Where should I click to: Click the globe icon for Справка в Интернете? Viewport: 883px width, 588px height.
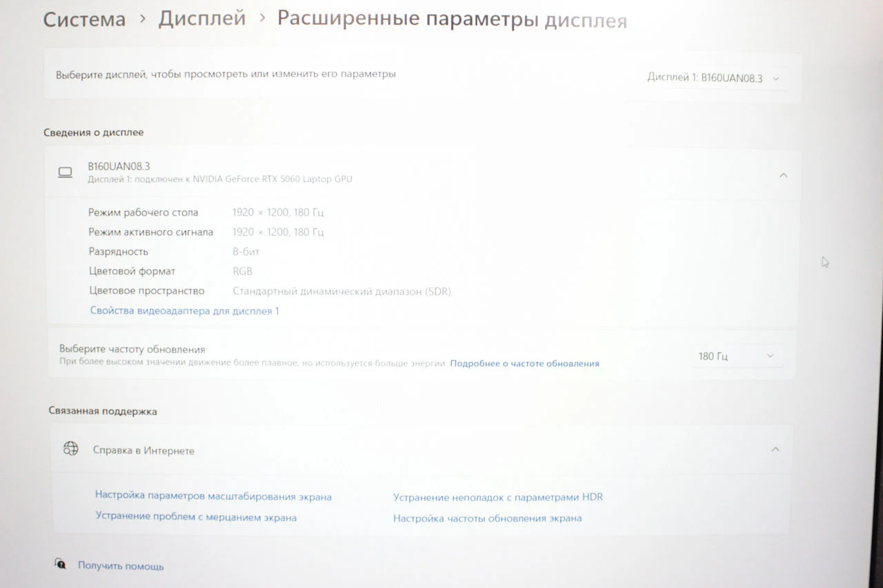click(70, 449)
